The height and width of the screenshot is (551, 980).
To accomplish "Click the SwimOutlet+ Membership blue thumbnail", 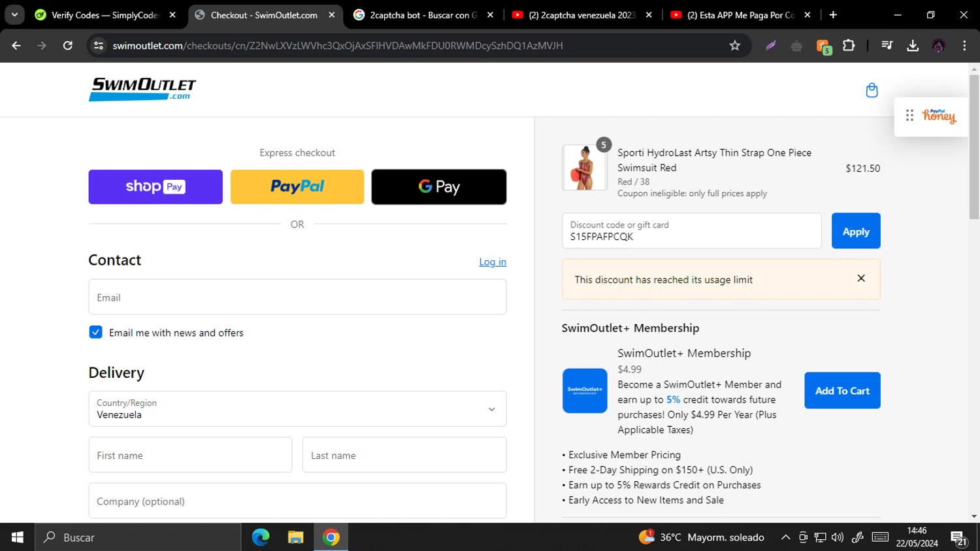I will point(585,391).
